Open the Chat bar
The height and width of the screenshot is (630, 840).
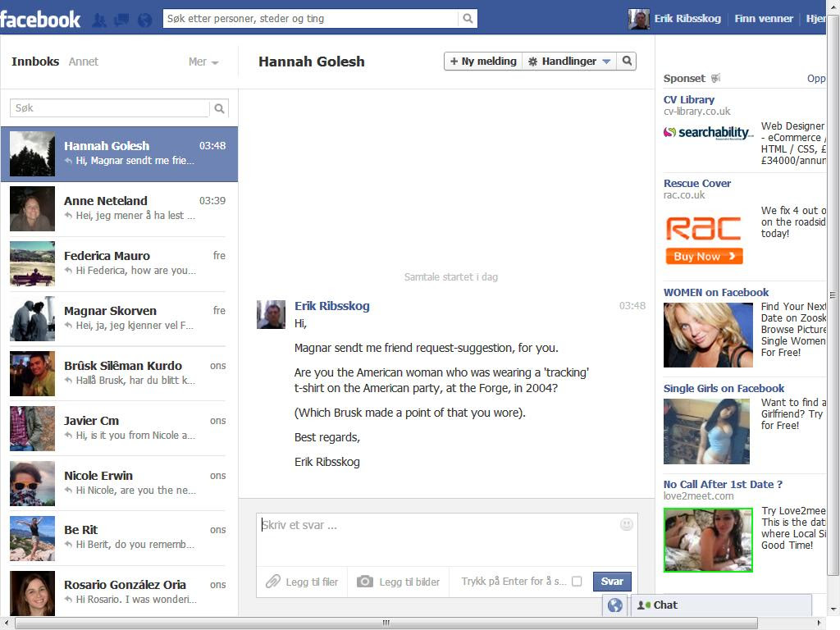[x=721, y=605]
